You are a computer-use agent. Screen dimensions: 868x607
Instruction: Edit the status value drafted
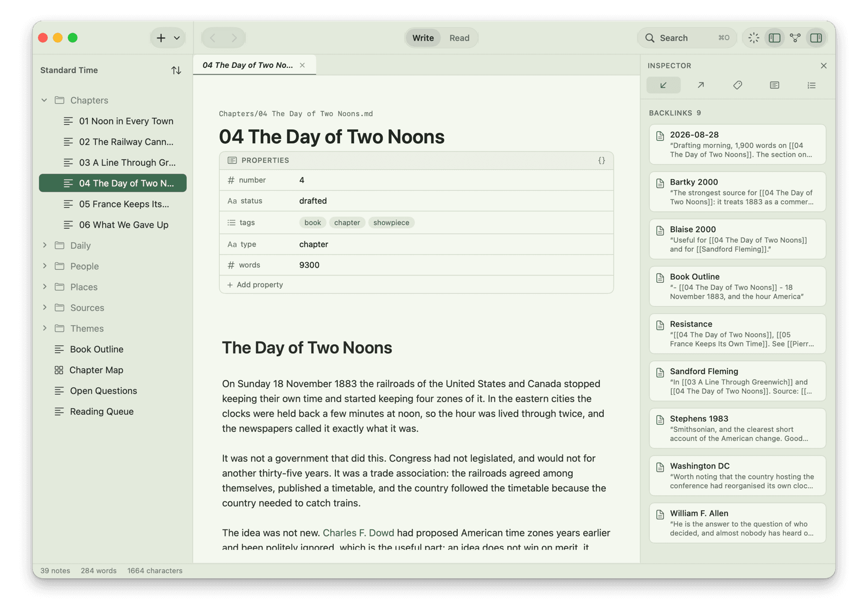click(x=313, y=201)
